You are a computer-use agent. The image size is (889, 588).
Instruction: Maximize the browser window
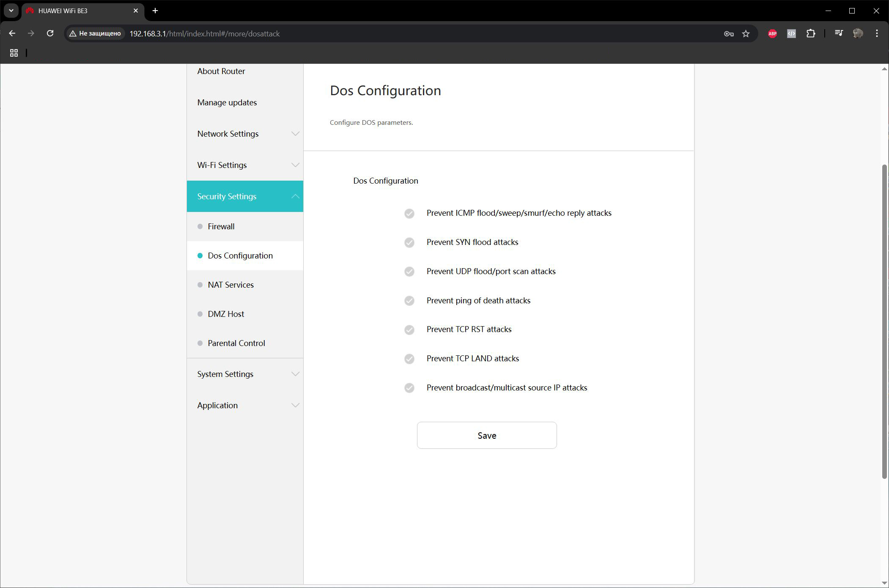[852, 11]
